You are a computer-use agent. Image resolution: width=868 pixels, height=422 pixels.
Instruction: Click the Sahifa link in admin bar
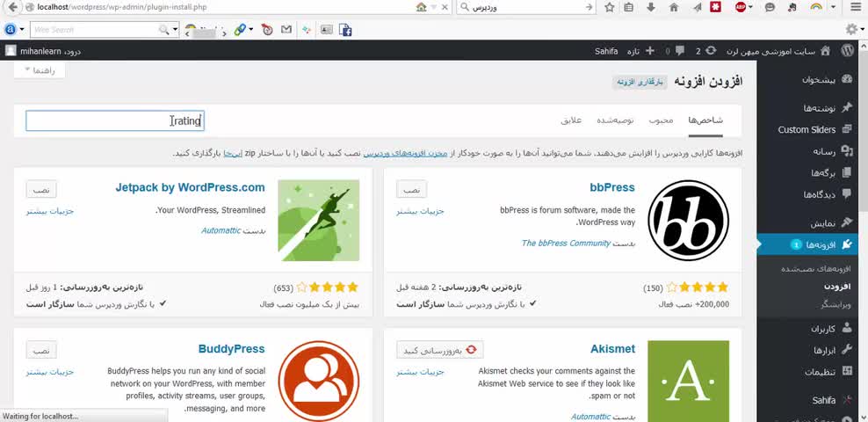(x=606, y=51)
